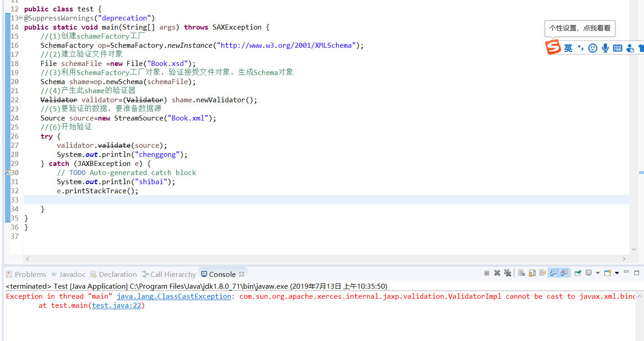Click the Sogou S logo icon
The width and height of the screenshot is (644, 341).
pos(553,47)
